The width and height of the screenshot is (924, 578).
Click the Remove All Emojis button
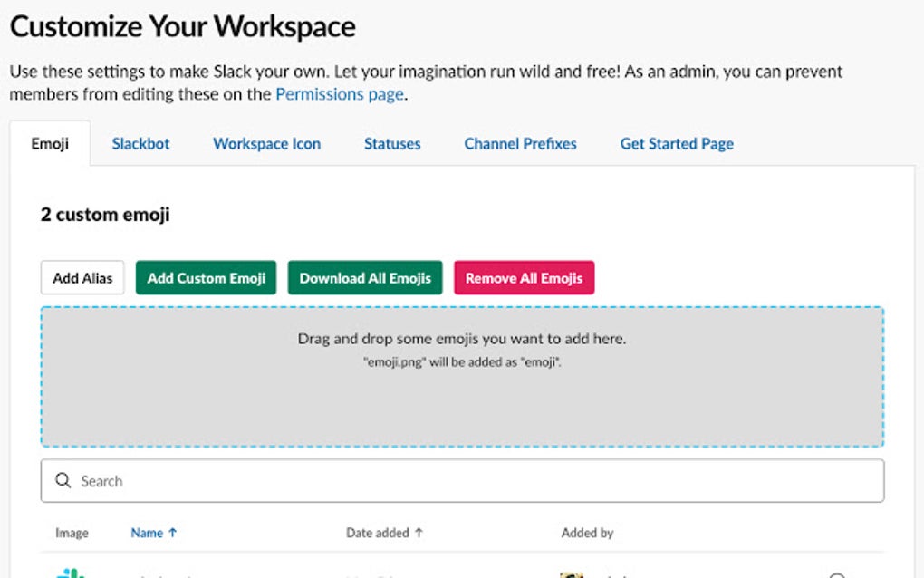coord(524,277)
